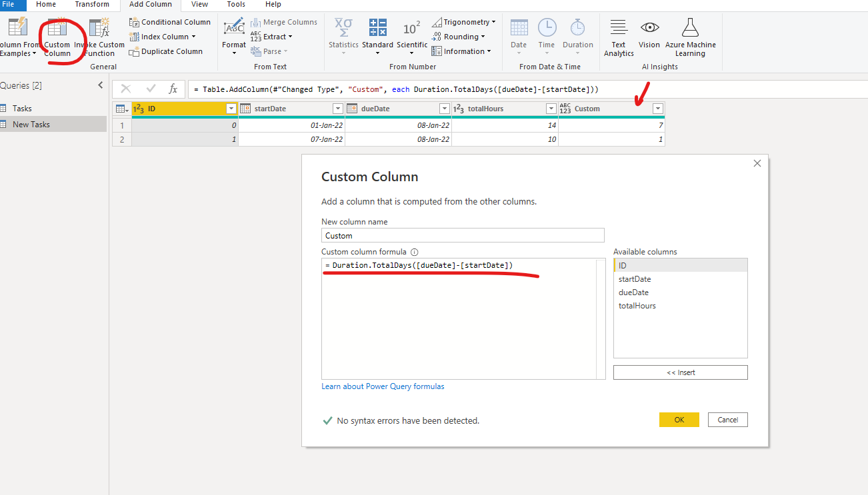868x495 pixels.
Task: Open the table options corner icon
Action: pyautogui.click(x=122, y=109)
